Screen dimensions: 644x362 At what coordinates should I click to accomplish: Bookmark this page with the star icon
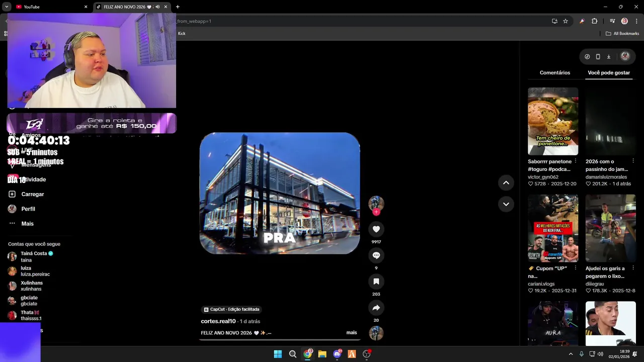(566, 21)
